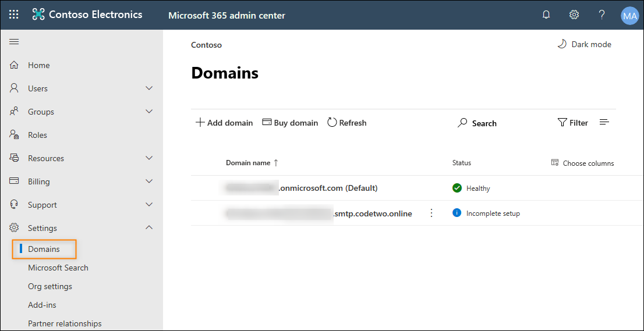Image resolution: width=644 pixels, height=331 pixels.
Task: Expand the Groups menu chevron
Action: (x=150, y=112)
